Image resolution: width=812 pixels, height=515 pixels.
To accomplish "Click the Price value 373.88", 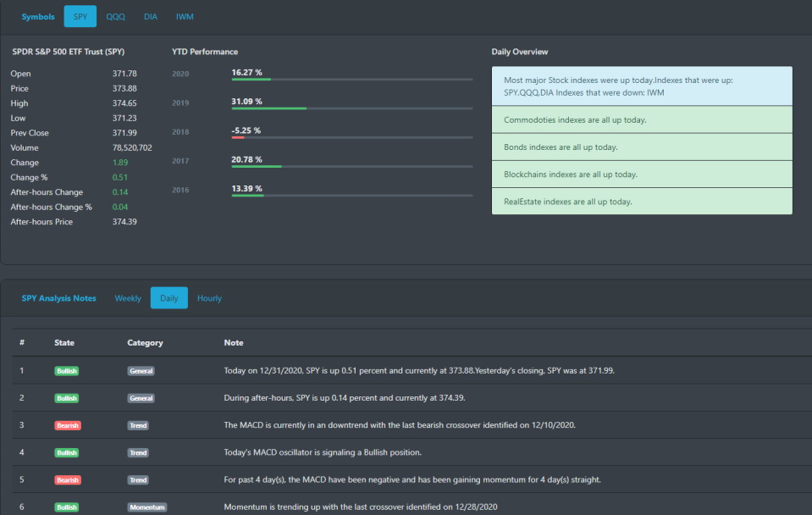I will click(124, 89).
